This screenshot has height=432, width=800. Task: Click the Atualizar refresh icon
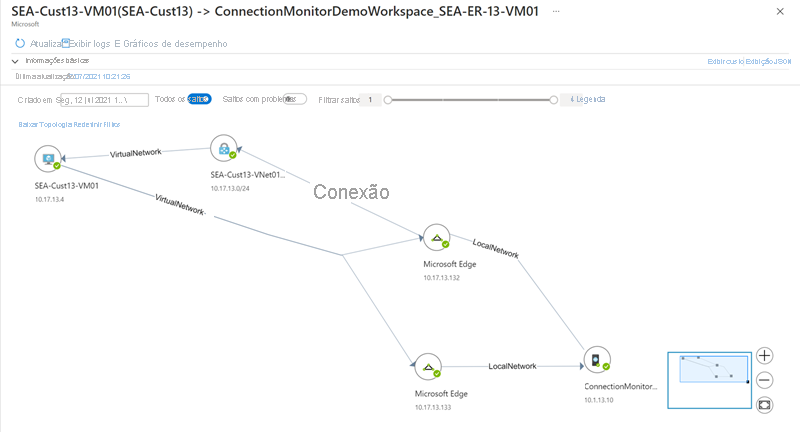click(x=20, y=44)
